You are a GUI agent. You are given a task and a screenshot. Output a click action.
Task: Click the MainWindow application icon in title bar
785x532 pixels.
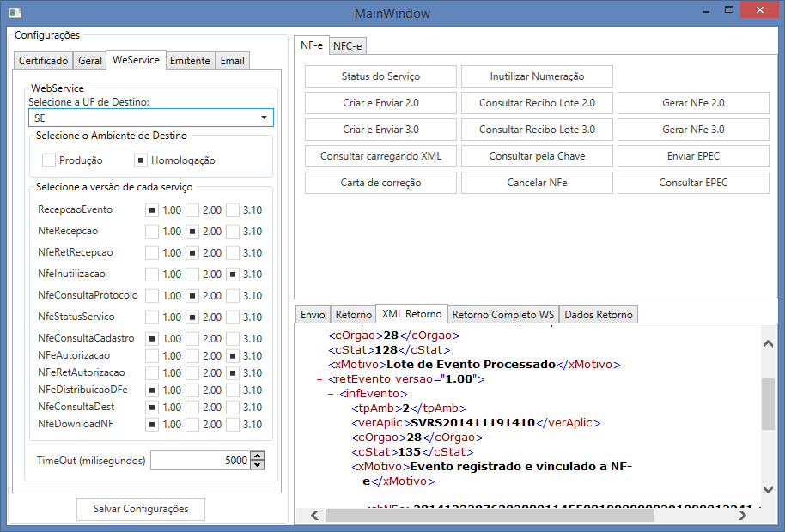point(15,13)
